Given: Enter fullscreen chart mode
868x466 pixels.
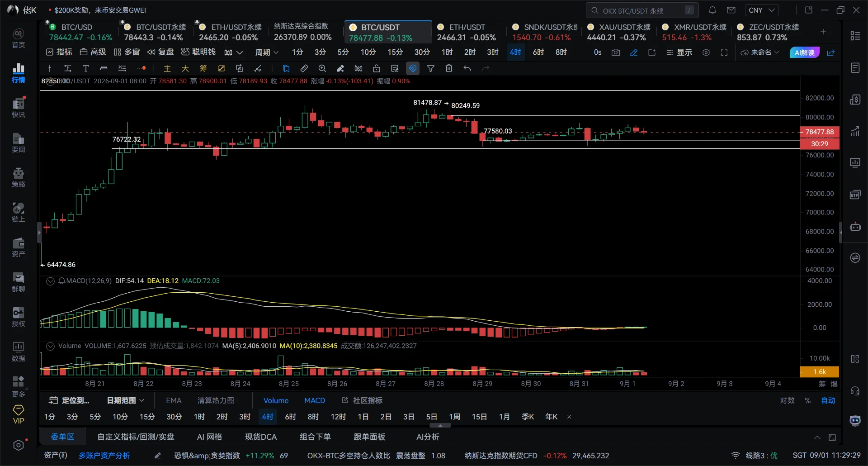Looking at the screenshot, I should tap(724, 52).
